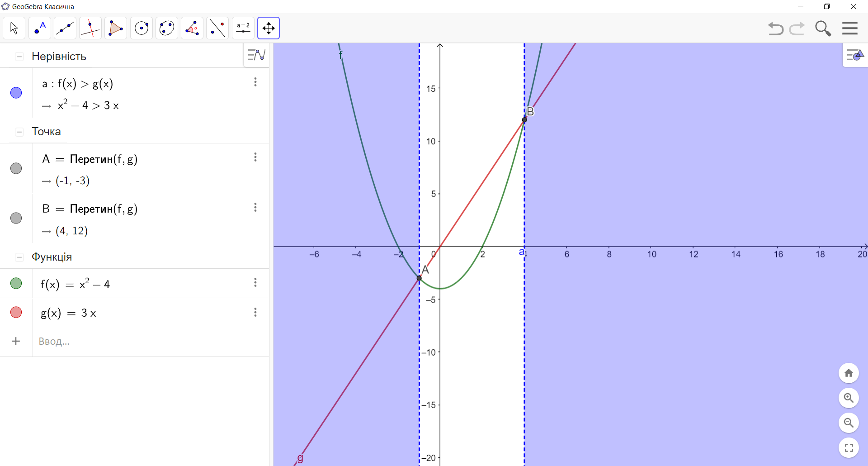868x466 pixels.
Task: Toggle visibility of inequality a
Action: [16, 92]
